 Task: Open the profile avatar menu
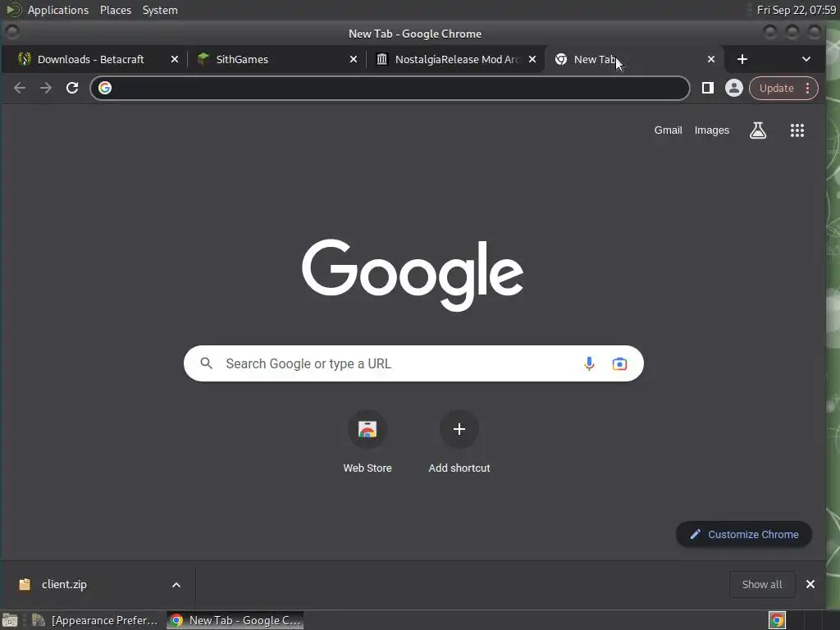pyautogui.click(x=734, y=88)
